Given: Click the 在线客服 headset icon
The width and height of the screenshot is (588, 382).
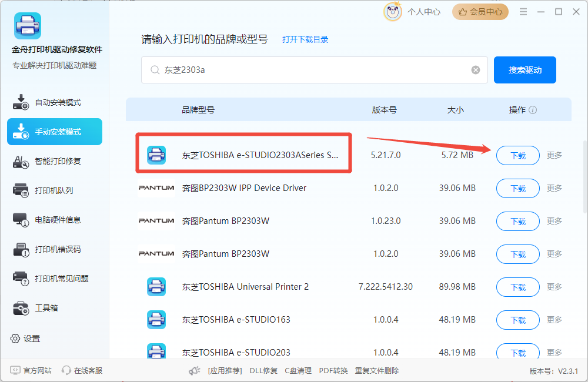Looking at the screenshot, I should [66, 370].
